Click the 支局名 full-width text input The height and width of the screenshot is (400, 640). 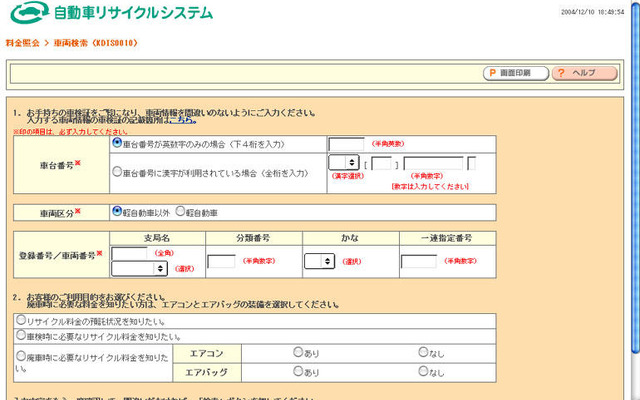pos(130,254)
